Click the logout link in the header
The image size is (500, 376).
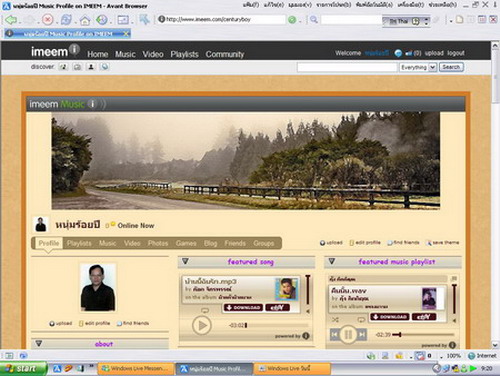click(456, 53)
